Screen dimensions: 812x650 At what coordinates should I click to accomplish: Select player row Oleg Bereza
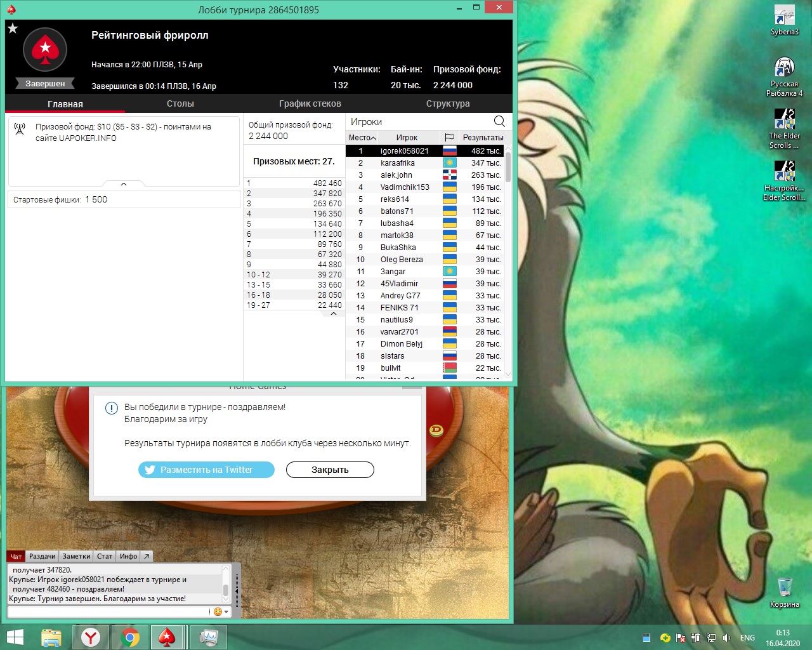tap(424, 260)
